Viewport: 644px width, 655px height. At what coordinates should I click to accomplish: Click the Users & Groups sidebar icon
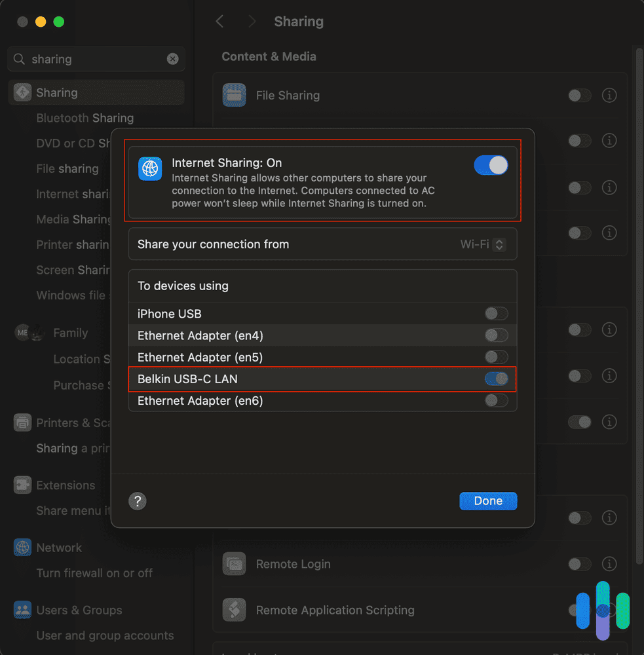click(x=22, y=610)
